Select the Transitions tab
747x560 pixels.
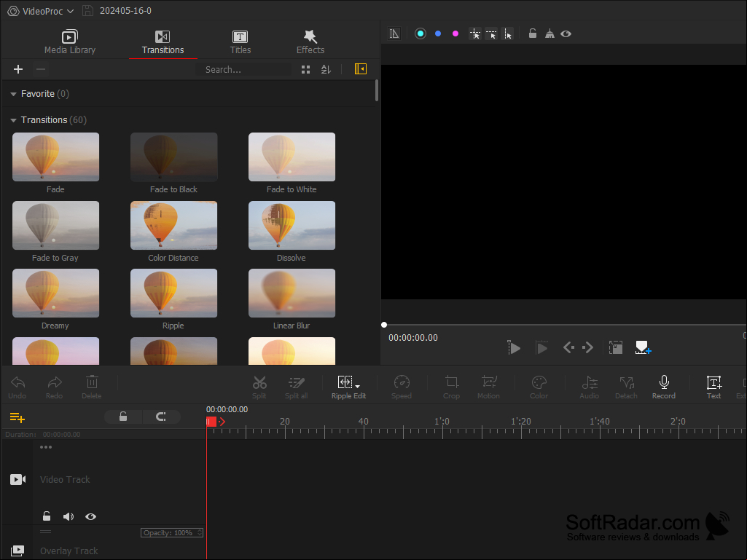pyautogui.click(x=163, y=42)
